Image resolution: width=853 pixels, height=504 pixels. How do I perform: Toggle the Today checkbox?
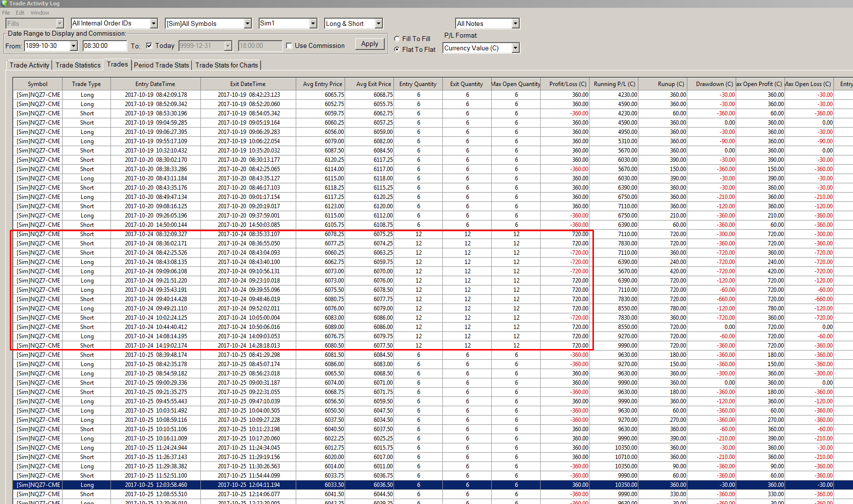[149, 45]
